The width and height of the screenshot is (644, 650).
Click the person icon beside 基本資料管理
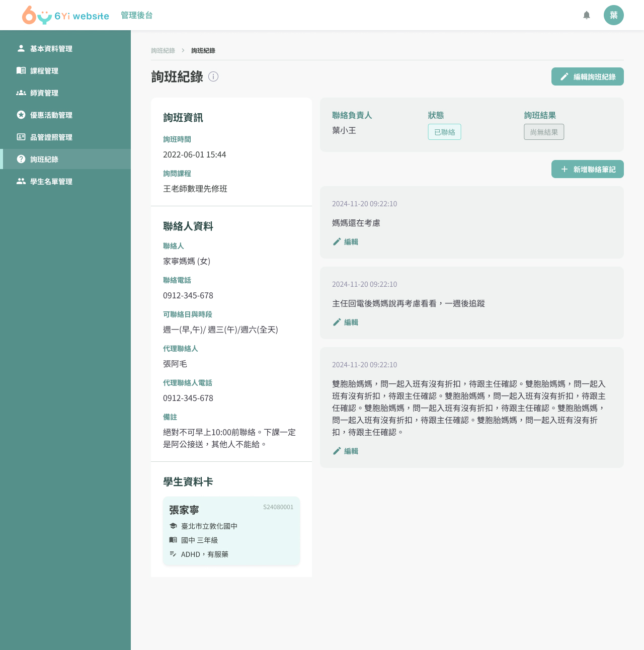21,48
